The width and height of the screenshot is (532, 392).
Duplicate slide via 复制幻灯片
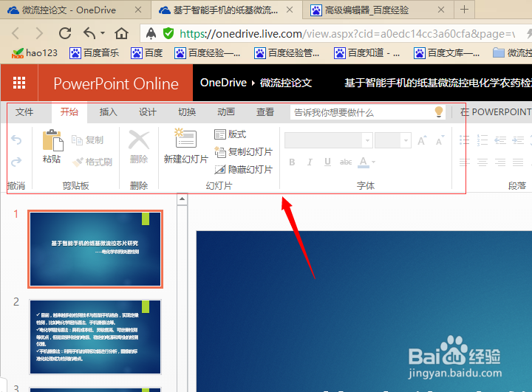[243, 152]
